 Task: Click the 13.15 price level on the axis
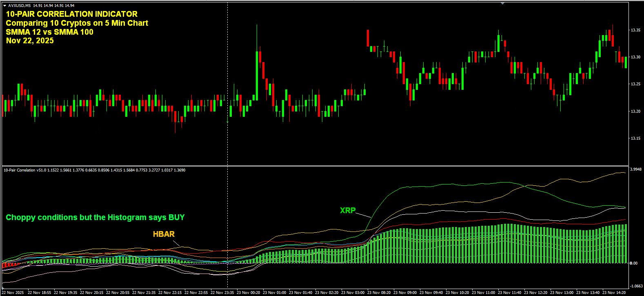[x=635, y=138]
